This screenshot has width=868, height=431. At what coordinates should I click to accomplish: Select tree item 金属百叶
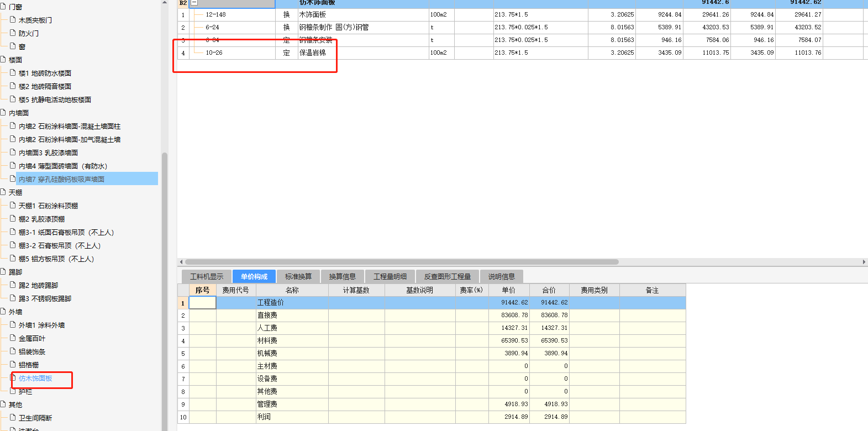pyautogui.click(x=32, y=339)
